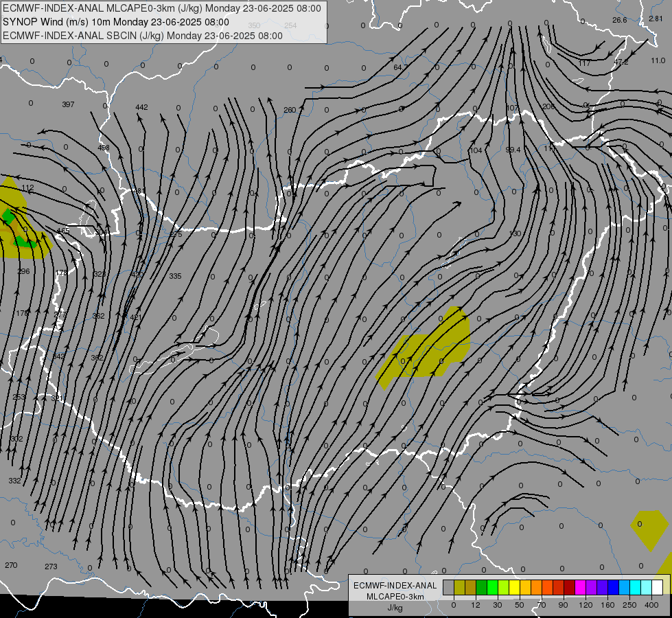This screenshot has height=618, width=672.
Task: Click legend tick value 12
Action: (476, 605)
